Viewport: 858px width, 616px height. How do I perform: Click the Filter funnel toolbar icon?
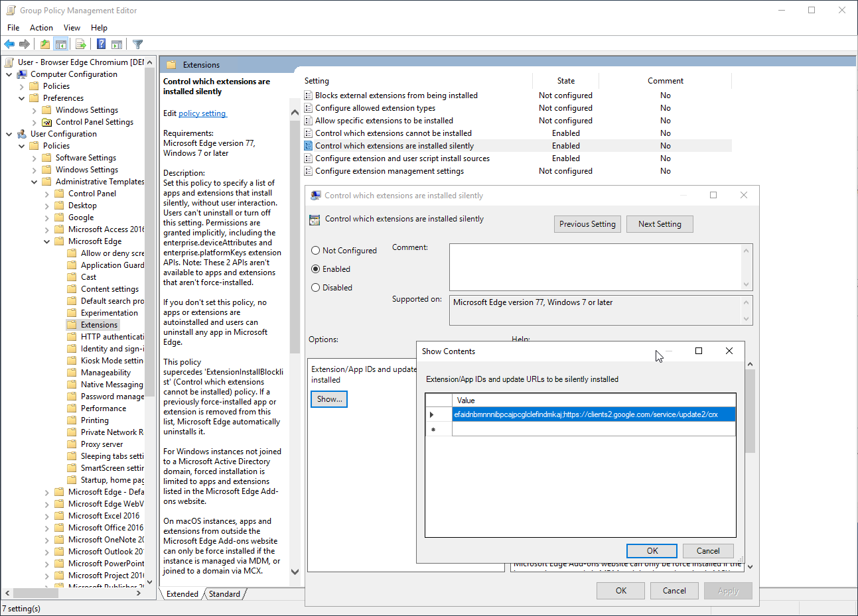click(x=138, y=44)
